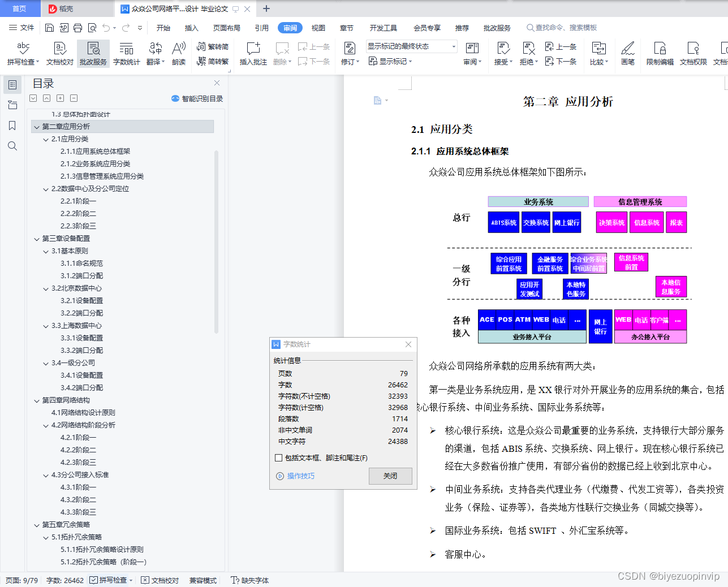Image resolution: width=728 pixels, height=587 pixels.
Task: Go to next revision 下一条
Action: [x=561, y=62]
